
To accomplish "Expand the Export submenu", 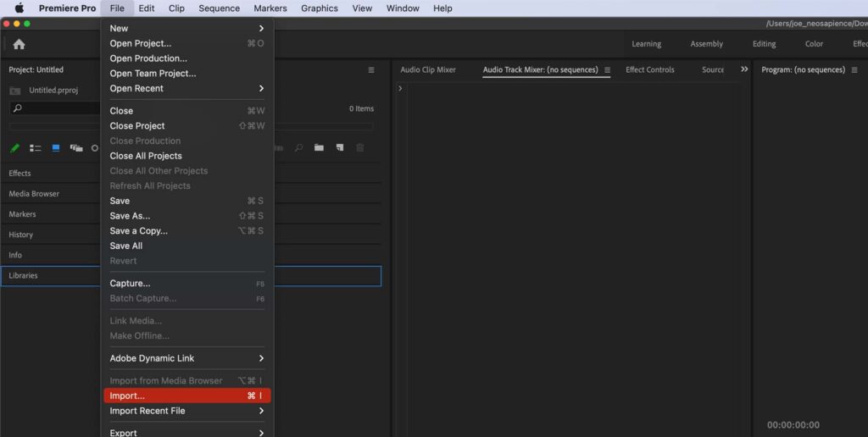I will 187,433.
